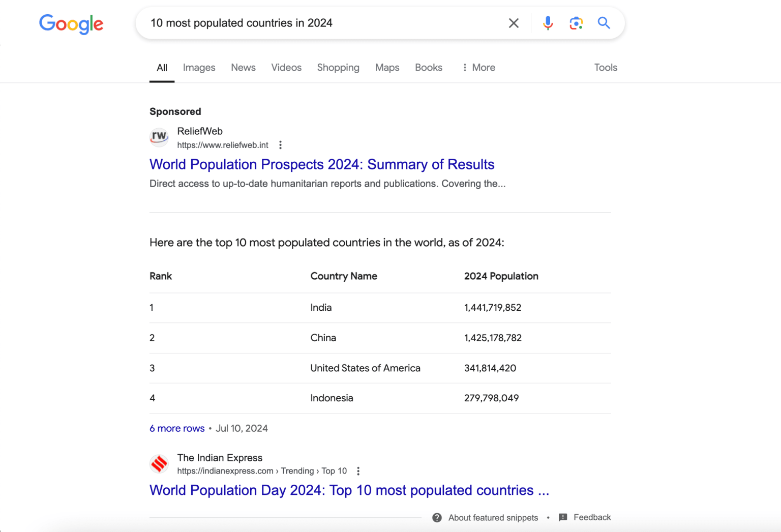Click The Indian Express favicon
The height and width of the screenshot is (532, 781).
(x=159, y=463)
